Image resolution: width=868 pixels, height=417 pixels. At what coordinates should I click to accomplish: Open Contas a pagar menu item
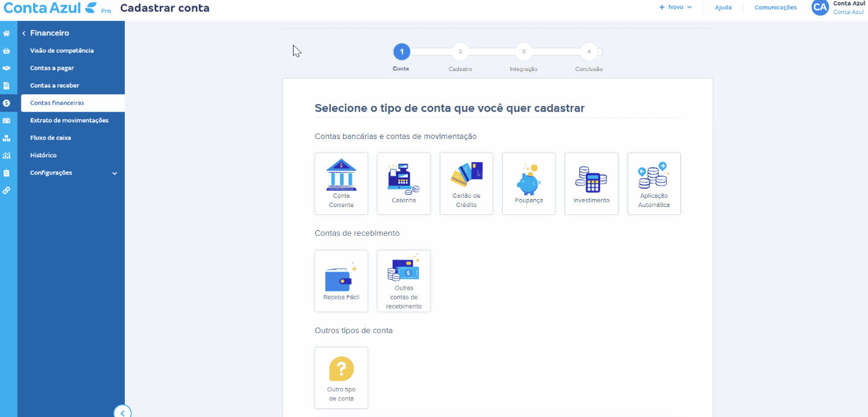[x=52, y=68]
